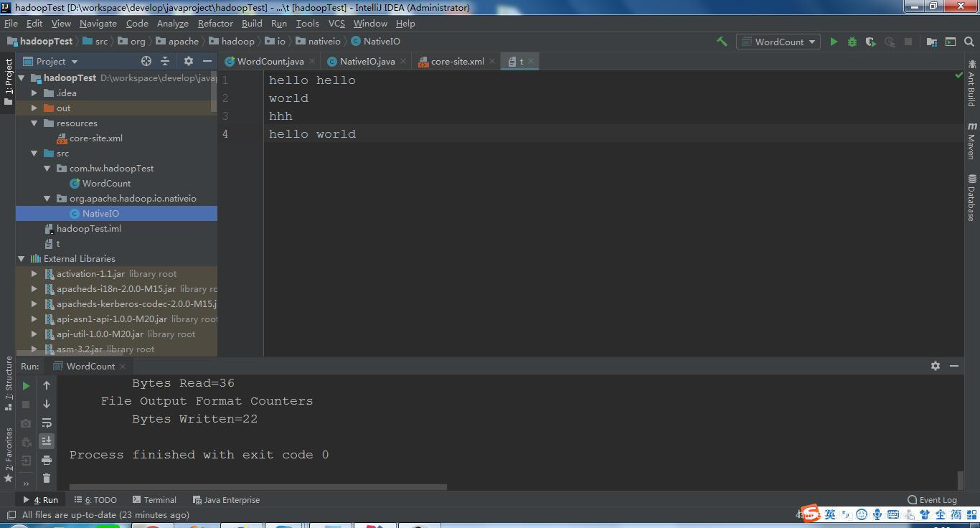Switch to the core-site.xml editor tab
This screenshot has height=528, width=980.
click(x=457, y=61)
